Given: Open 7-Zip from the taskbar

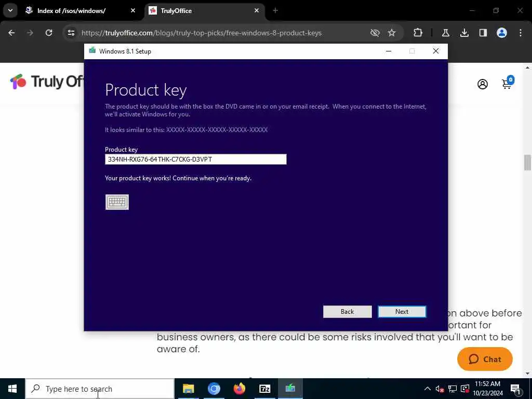Looking at the screenshot, I should [x=264, y=389].
